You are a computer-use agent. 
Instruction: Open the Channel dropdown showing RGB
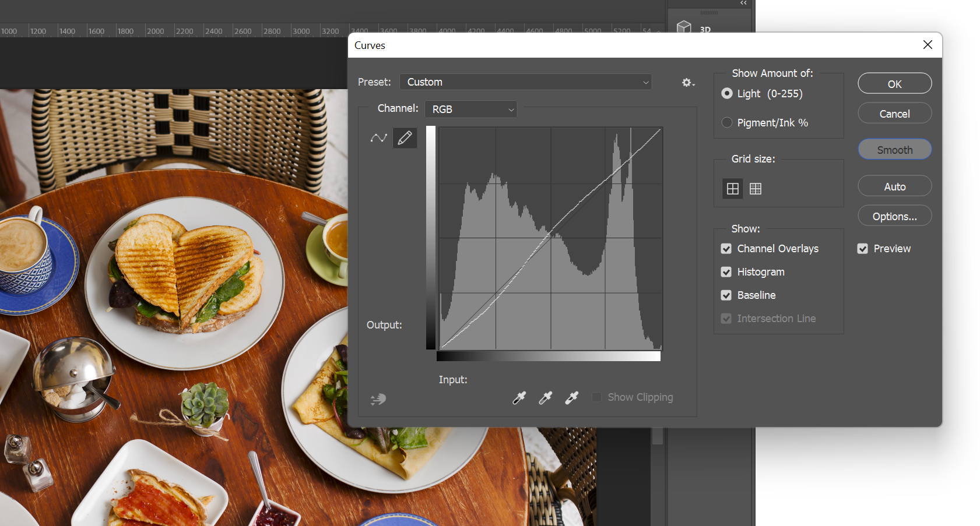click(471, 109)
